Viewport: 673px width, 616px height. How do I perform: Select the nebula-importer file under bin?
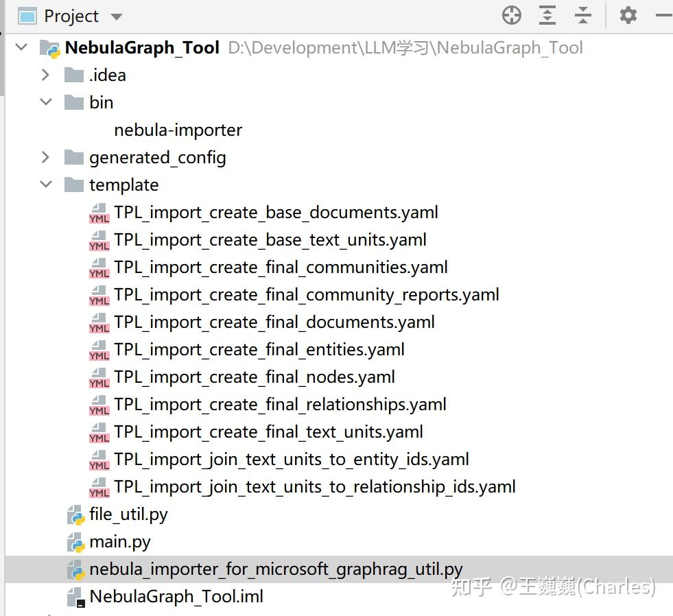tap(178, 130)
